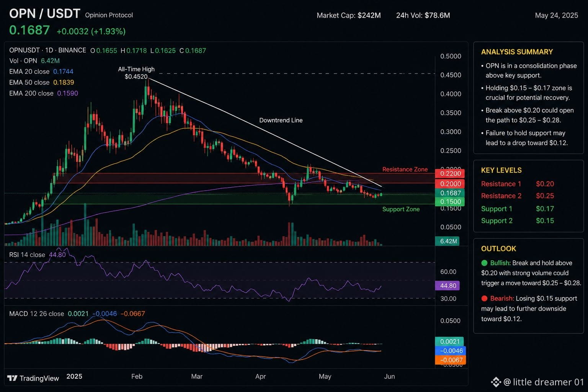Click the Apr label on time axis

[x=261, y=376]
